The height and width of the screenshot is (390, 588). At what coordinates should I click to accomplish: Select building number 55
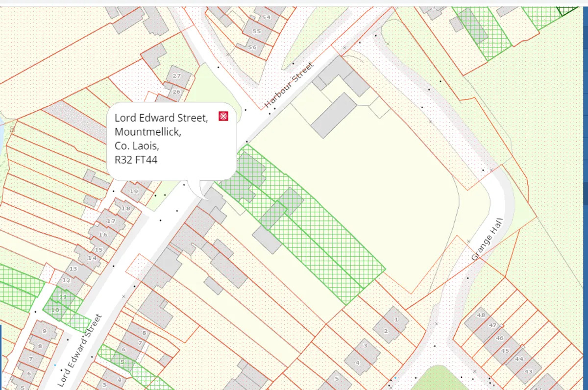(257, 31)
